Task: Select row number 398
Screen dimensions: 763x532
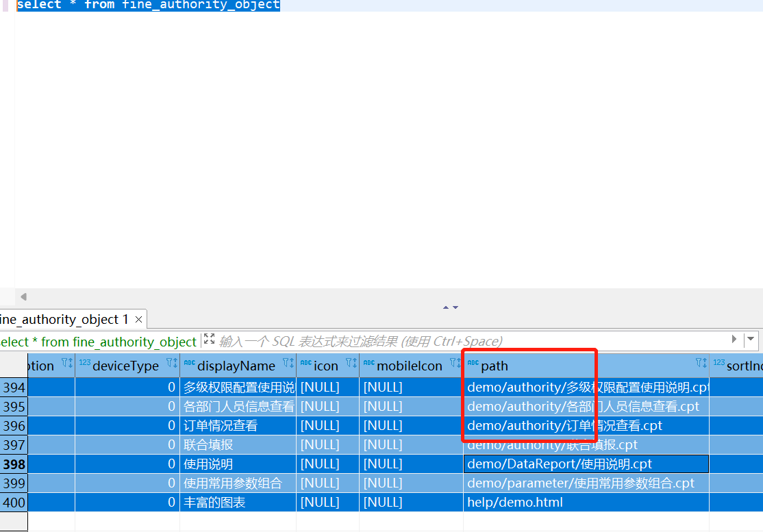Action: click(14, 464)
